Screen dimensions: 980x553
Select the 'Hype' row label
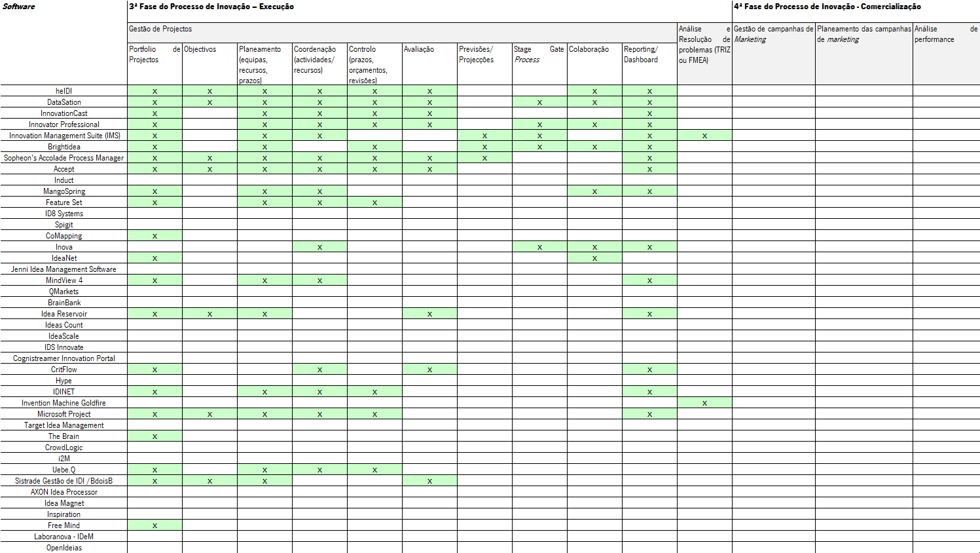click(x=64, y=381)
